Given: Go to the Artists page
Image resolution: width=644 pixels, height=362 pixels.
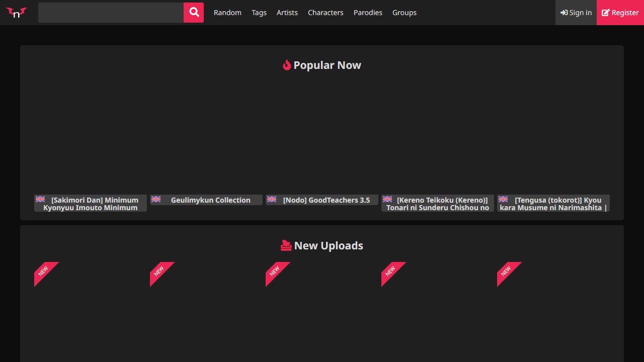Looking at the screenshot, I should (287, 13).
